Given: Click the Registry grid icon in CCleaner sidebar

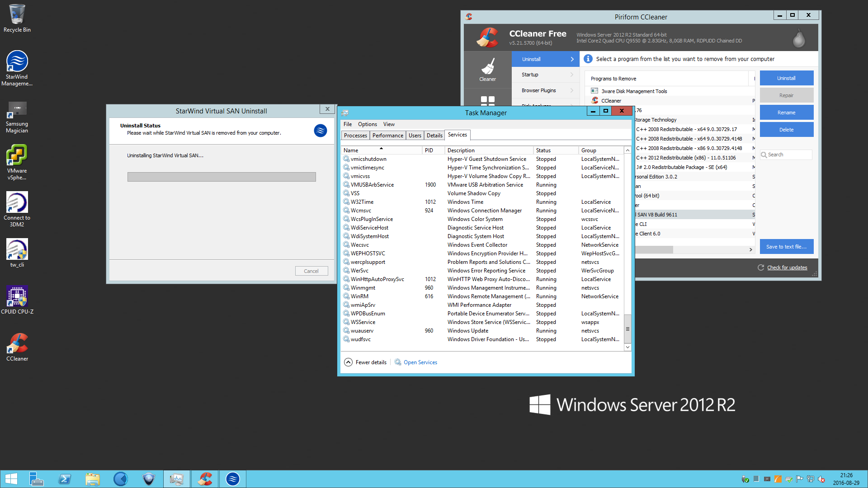Looking at the screenshot, I should (x=487, y=100).
